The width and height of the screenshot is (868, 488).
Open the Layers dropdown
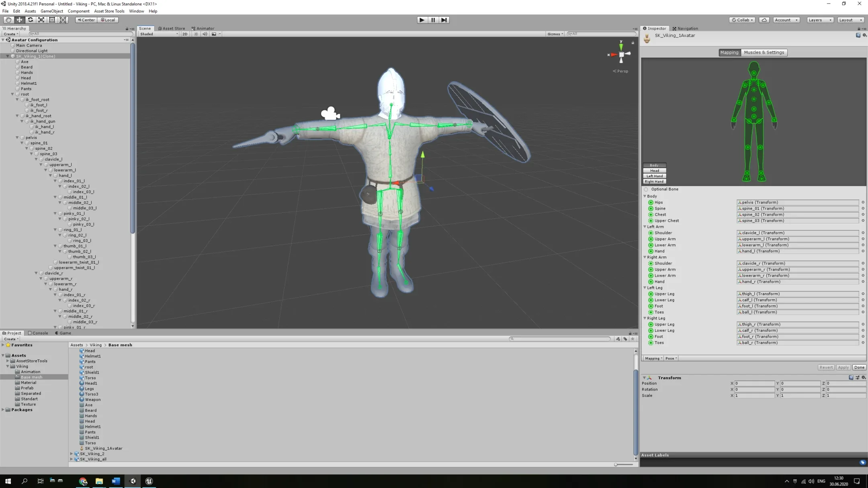pyautogui.click(x=820, y=20)
